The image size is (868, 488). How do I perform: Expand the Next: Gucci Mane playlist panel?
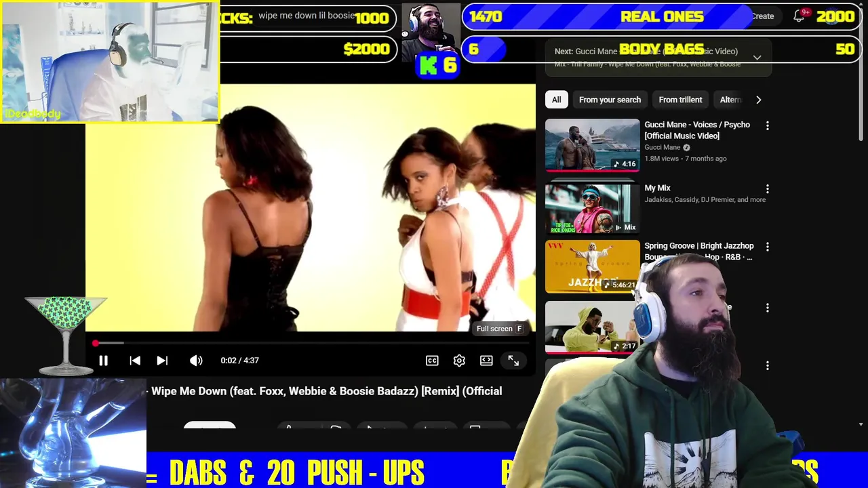click(x=757, y=58)
